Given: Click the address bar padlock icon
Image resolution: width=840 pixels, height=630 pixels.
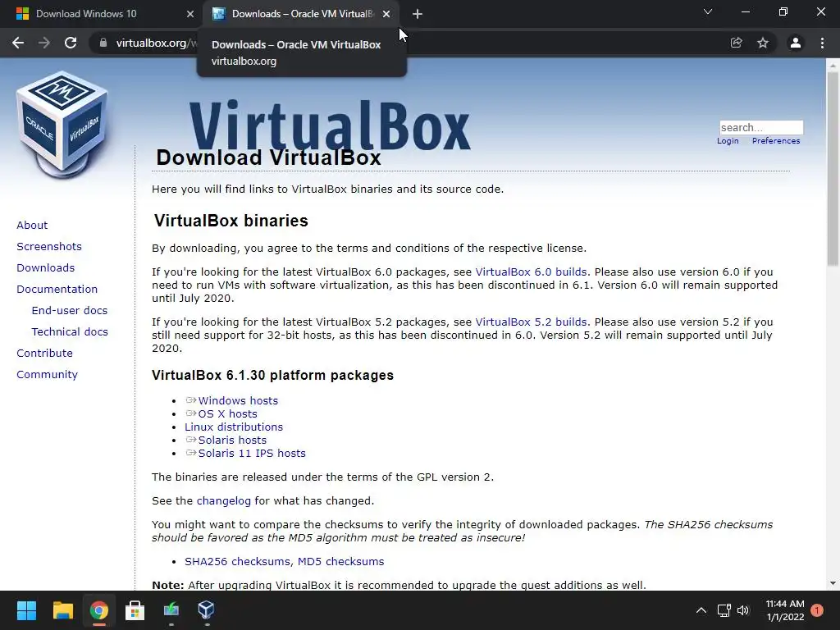Looking at the screenshot, I should 103,43.
